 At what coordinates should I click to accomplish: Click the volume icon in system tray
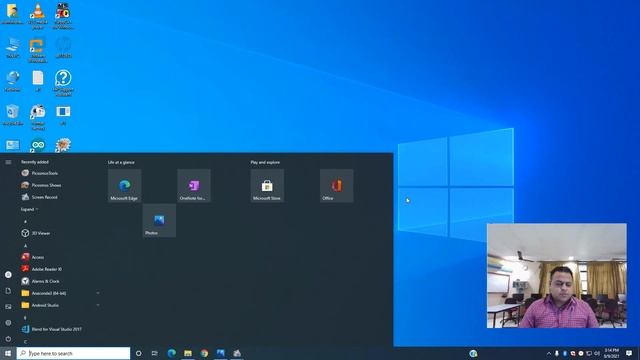597,353
